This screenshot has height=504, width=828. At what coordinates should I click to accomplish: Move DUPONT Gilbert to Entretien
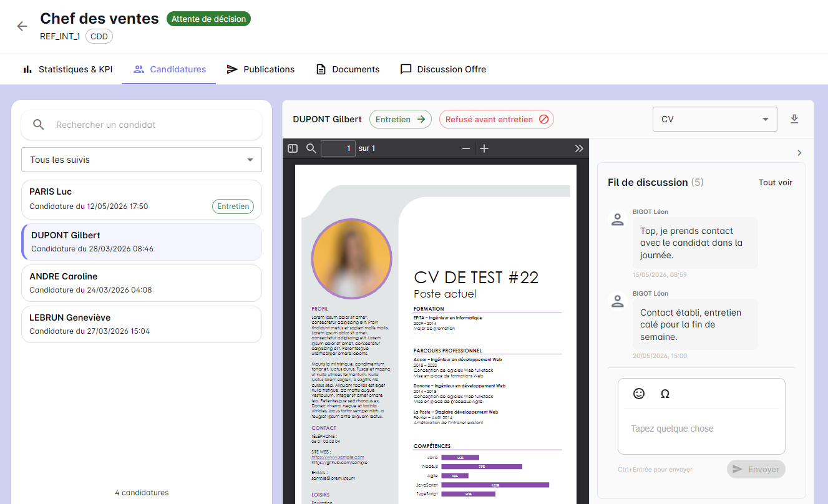[401, 119]
